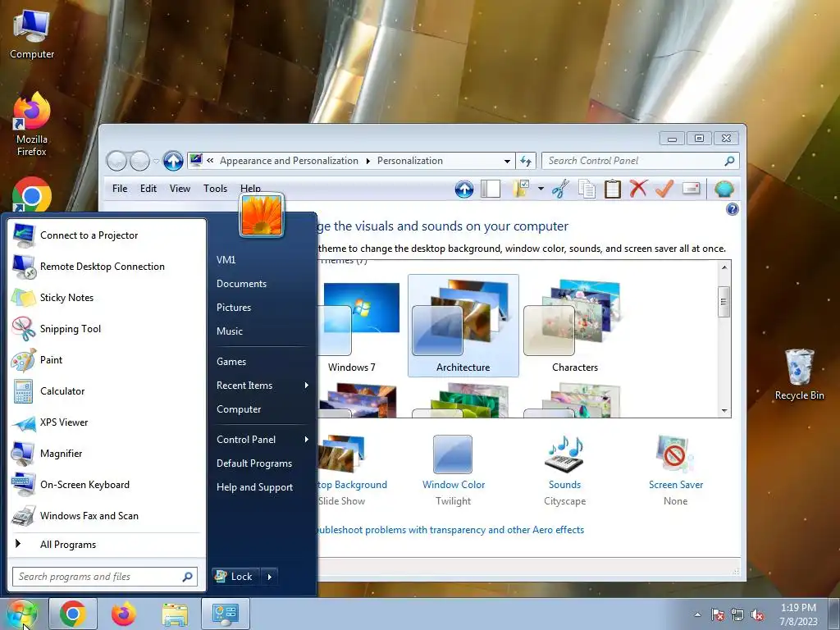
Task: Launch Remote Desktop Connection
Action: [106, 267]
